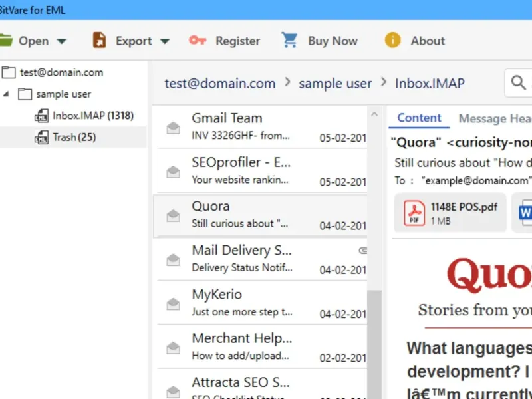532x399 pixels.
Task: Click the EML icon beside Inbox.IMAP
Action: (x=41, y=116)
